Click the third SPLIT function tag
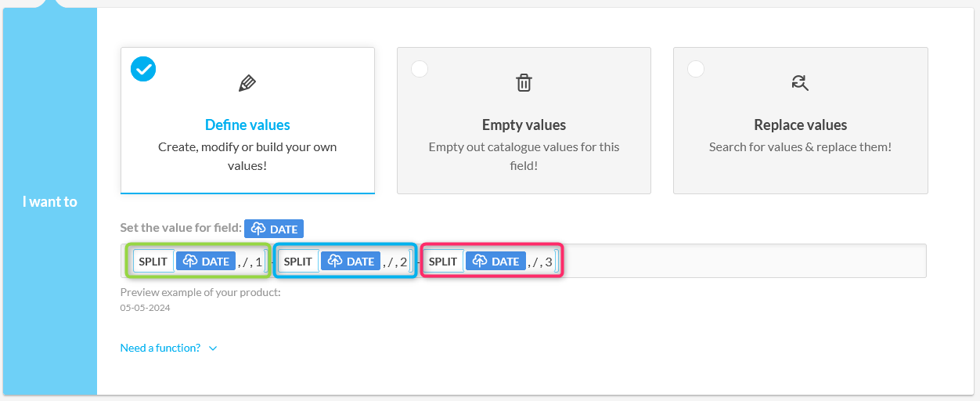 [x=443, y=262]
